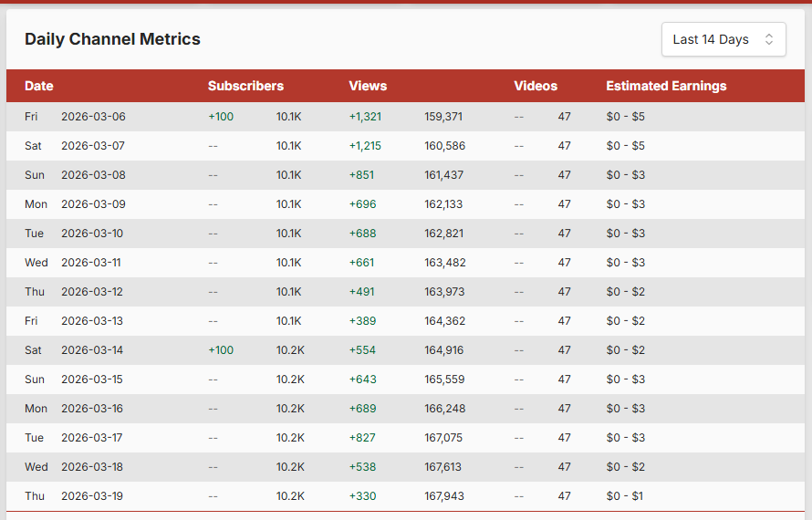Click the +689 views change
This screenshot has height=520, width=812.
tap(362, 409)
